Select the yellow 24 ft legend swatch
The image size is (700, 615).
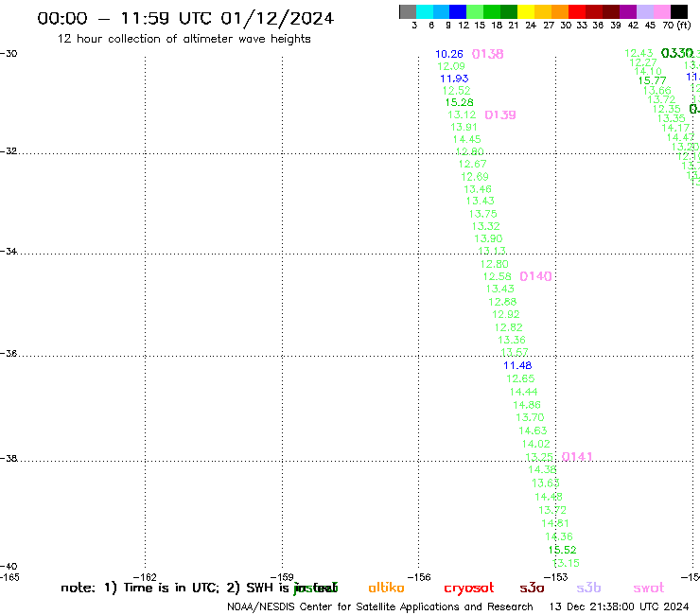526,11
